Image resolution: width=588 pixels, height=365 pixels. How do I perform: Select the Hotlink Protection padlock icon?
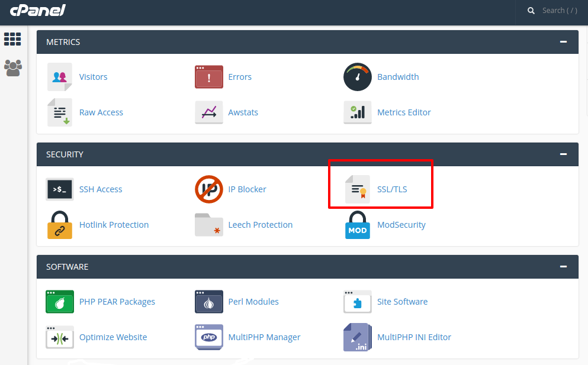point(60,225)
